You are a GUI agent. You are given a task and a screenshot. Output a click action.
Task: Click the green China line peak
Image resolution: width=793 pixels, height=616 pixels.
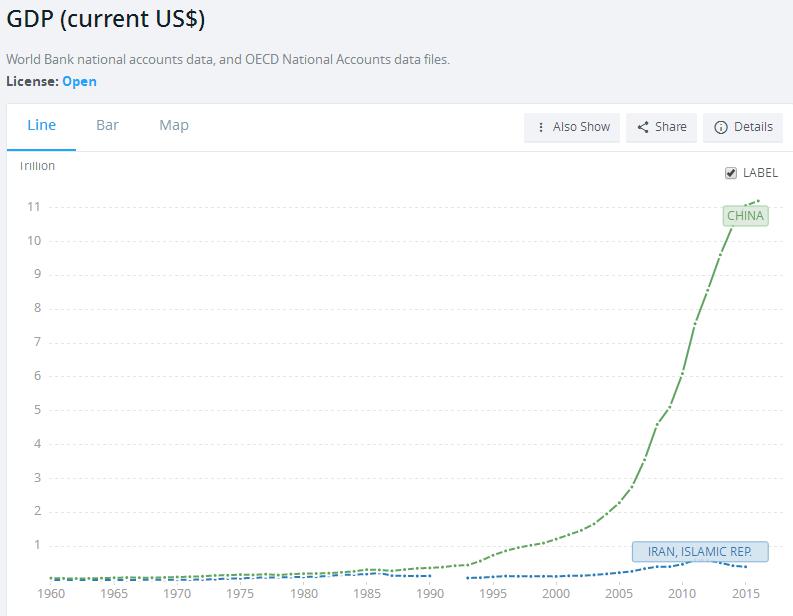pos(758,201)
